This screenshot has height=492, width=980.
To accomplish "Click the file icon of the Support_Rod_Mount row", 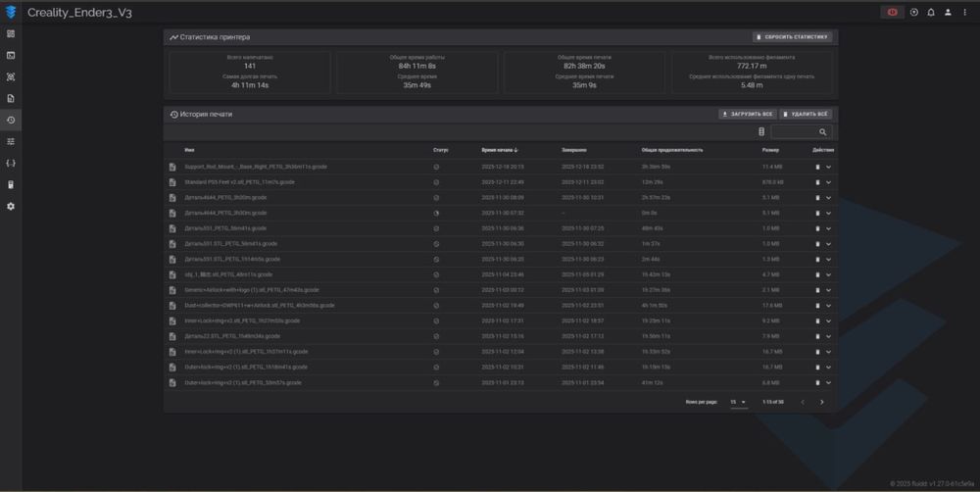I will tap(172, 167).
